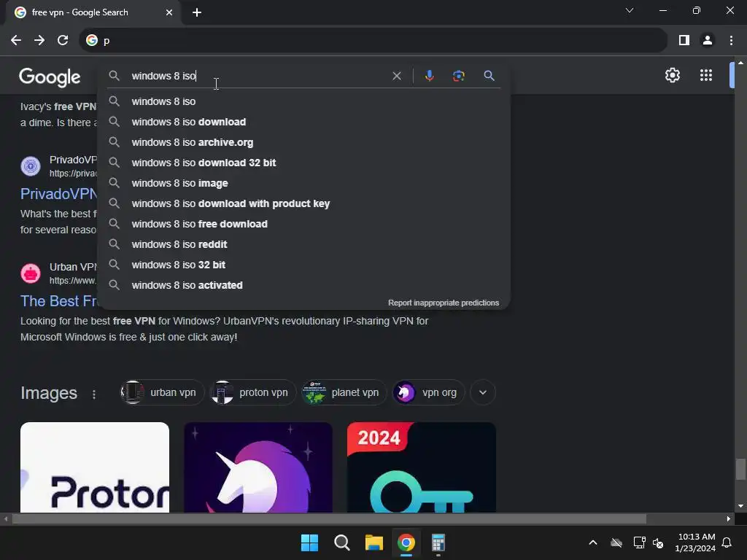Open Chrome's side panel
The width and height of the screenshot is (747, 560).
tap(684, 41)
